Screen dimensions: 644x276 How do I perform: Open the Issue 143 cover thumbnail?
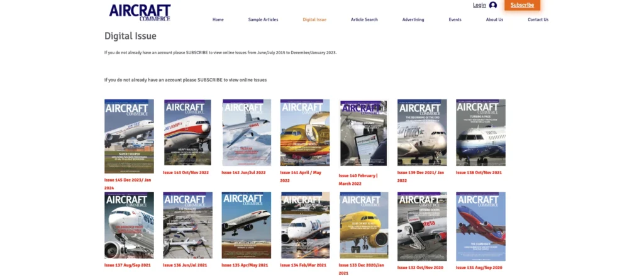[187, 132]
